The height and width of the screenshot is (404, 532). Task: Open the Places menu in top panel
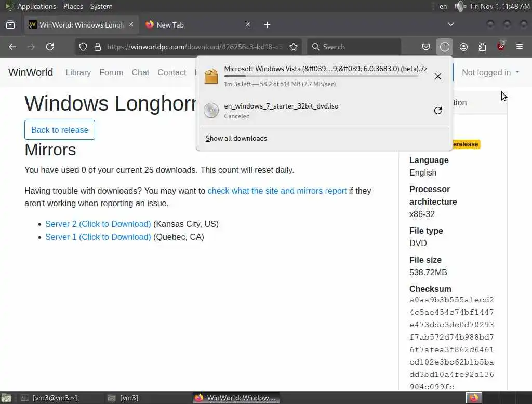[73, 6]
